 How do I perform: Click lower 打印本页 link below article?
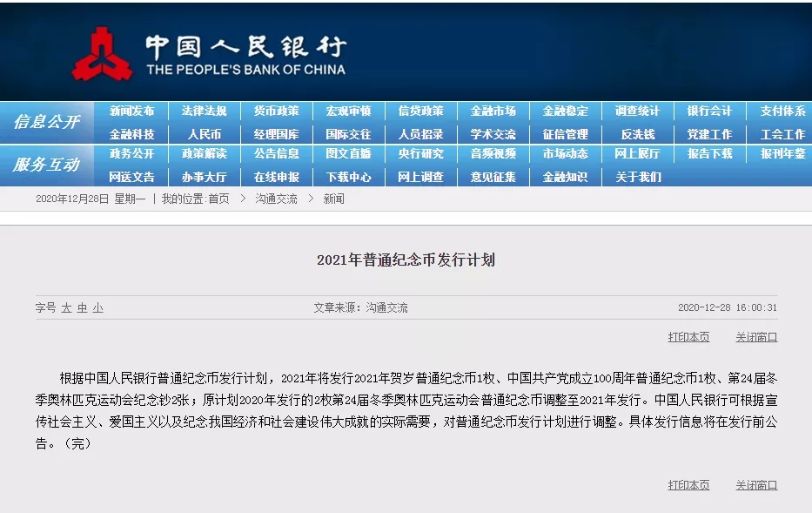(688, 485)
